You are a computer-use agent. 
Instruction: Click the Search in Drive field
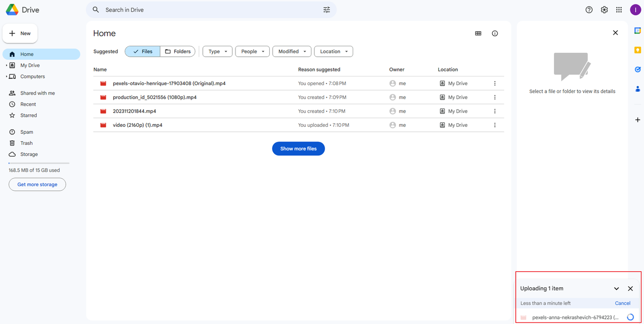(x=211, y=10)
